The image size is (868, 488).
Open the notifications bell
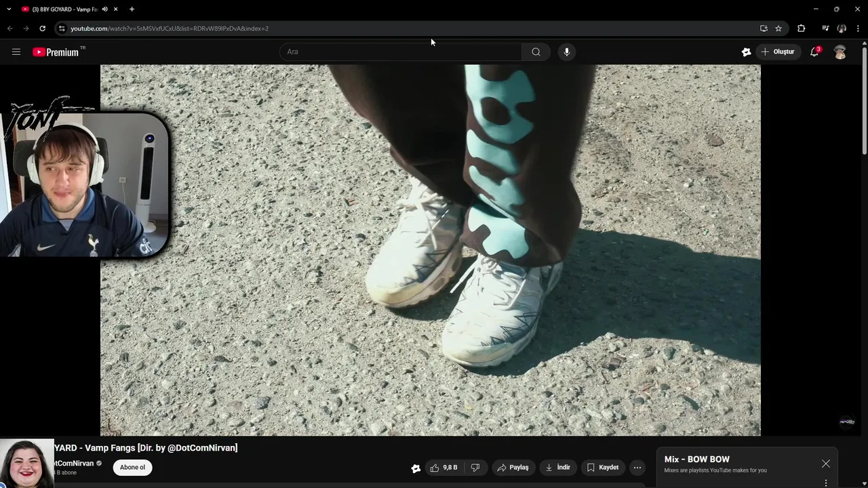(x=815, y=52)
